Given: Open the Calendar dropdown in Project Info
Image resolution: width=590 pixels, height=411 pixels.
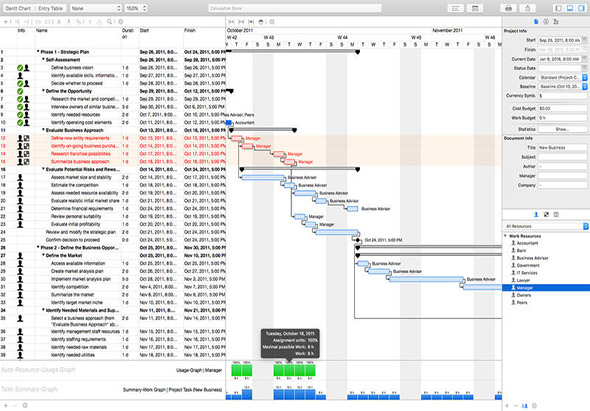Looking at the screenshot, I should coord(563,78).
